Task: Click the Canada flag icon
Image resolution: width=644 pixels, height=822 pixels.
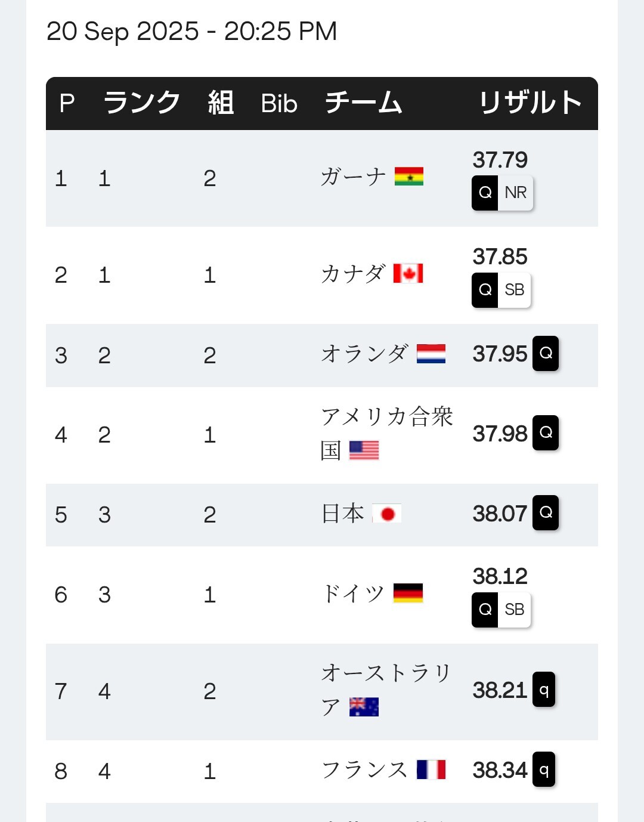Action: click(x=408, y=274)
